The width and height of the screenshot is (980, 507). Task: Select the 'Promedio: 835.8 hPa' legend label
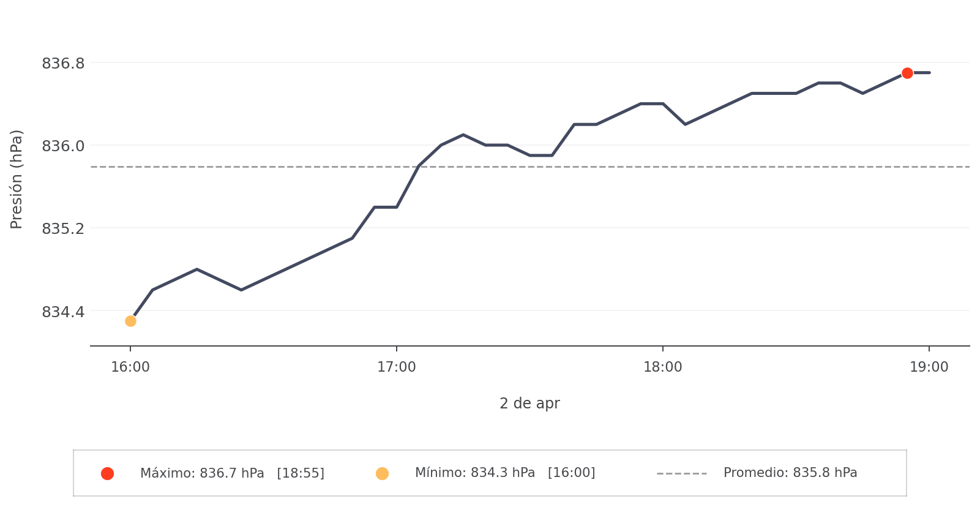pos(790,473)
